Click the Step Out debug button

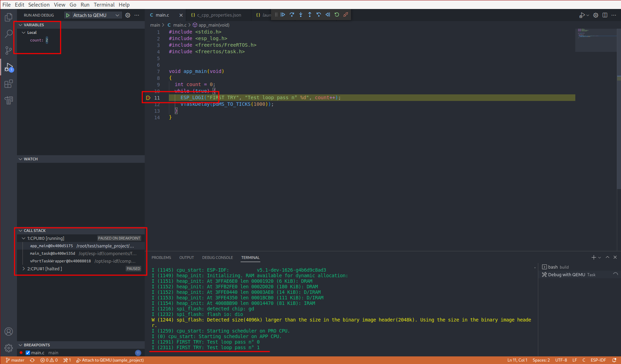(x=310, y=15)
